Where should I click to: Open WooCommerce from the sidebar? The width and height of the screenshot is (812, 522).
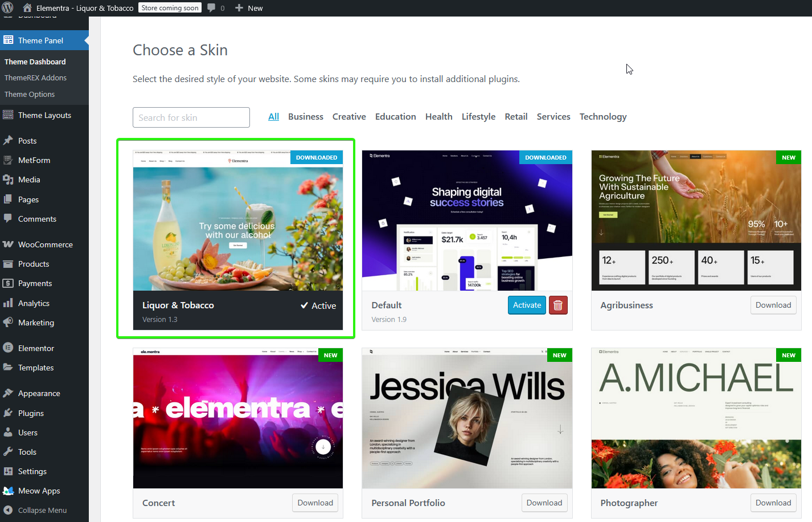tap(45, 244)
